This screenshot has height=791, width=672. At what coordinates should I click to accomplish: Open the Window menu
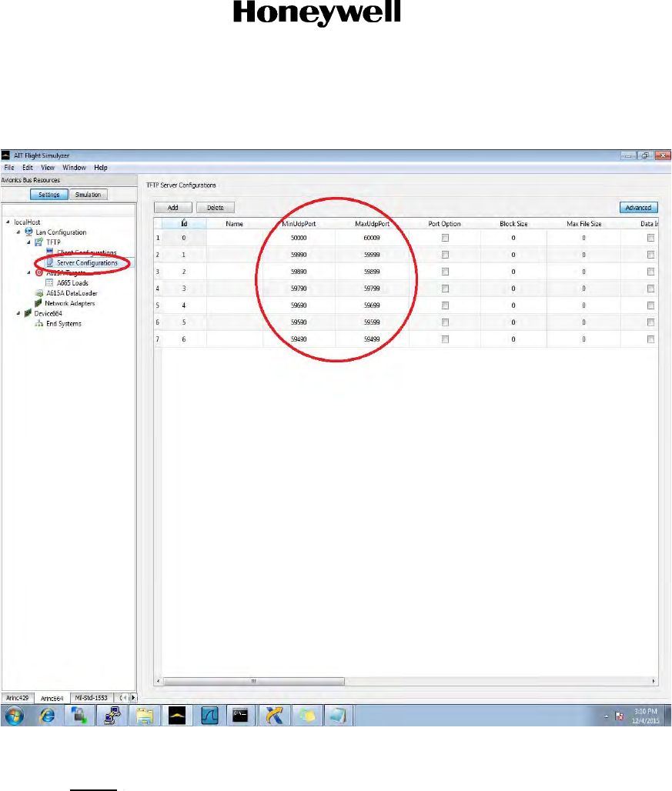pyautogui.click(x=74, y=168)
